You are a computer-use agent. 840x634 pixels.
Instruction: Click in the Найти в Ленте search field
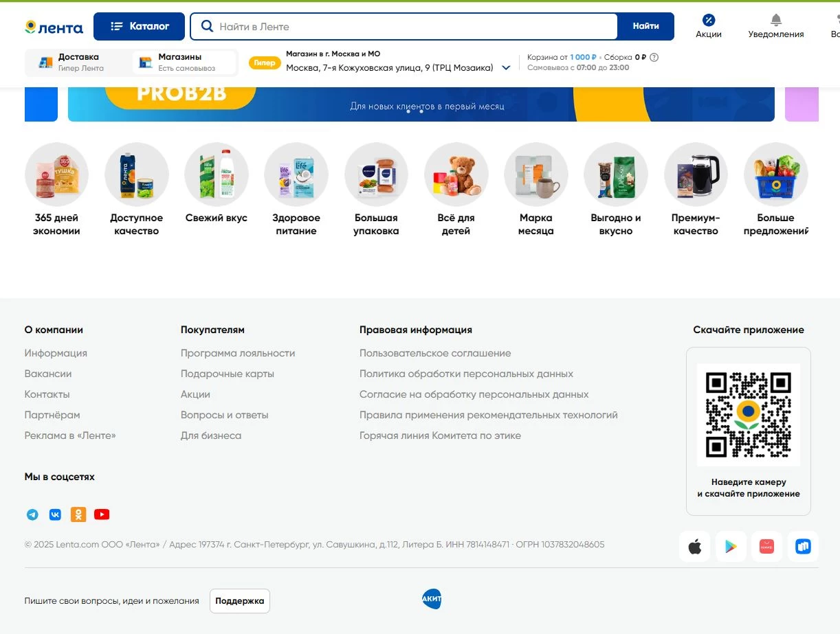412,27
